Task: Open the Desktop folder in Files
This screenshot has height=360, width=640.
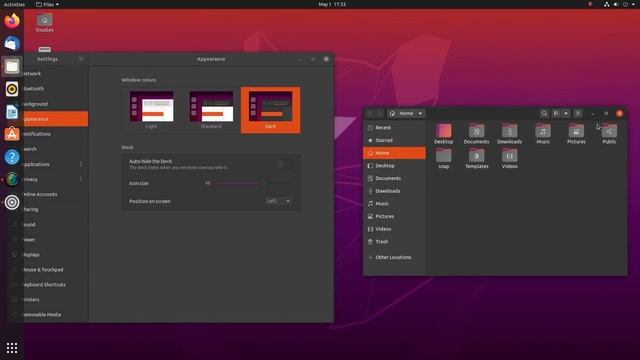Action: pyautogui.click(x=443, y=134)
